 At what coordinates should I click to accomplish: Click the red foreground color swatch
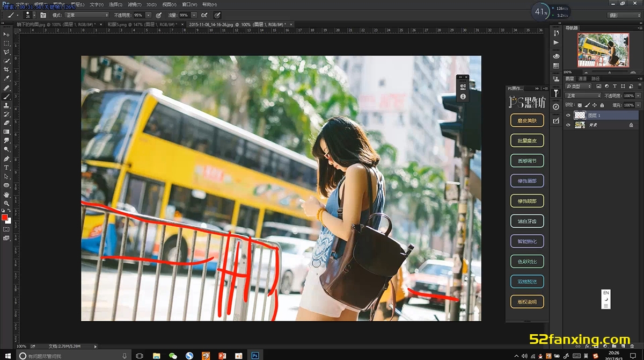(4, 217)
